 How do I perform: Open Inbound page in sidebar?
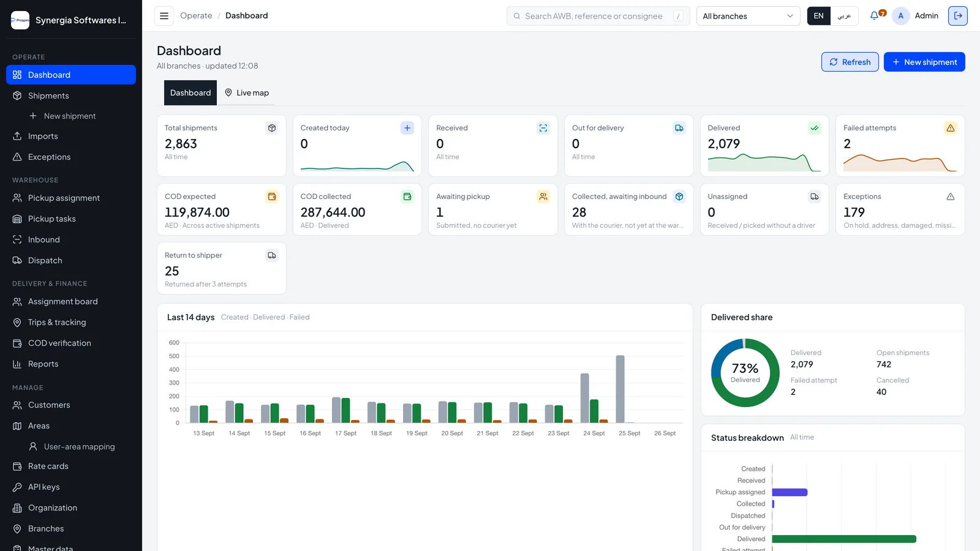point(71,239)
